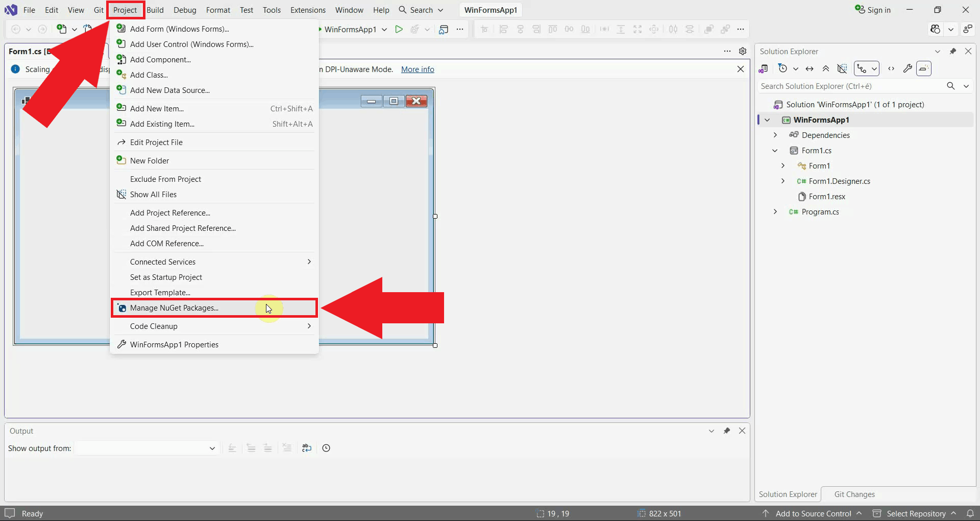Click Align to Grid layout icon
The height and width of the screenshot is (521, 980).
484,29
